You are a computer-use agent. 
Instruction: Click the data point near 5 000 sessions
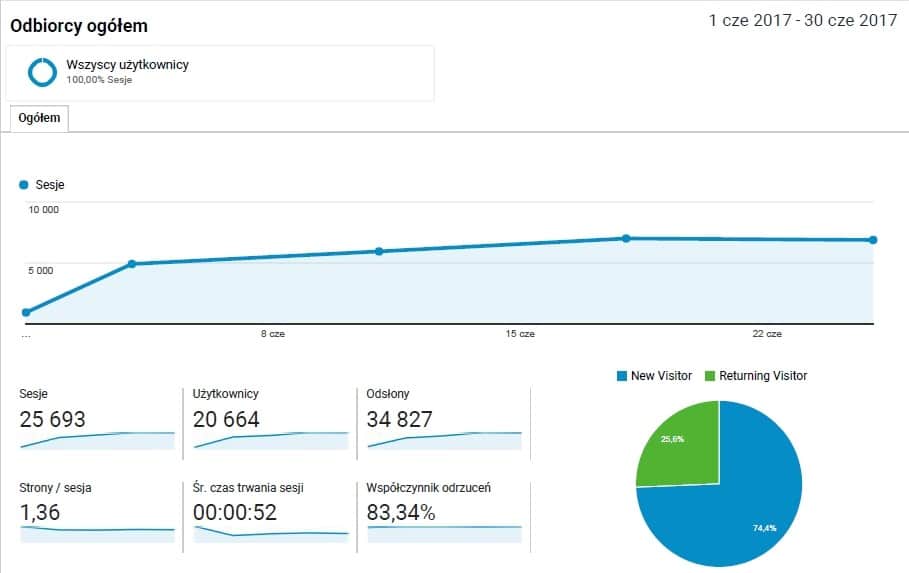(131, 264)
